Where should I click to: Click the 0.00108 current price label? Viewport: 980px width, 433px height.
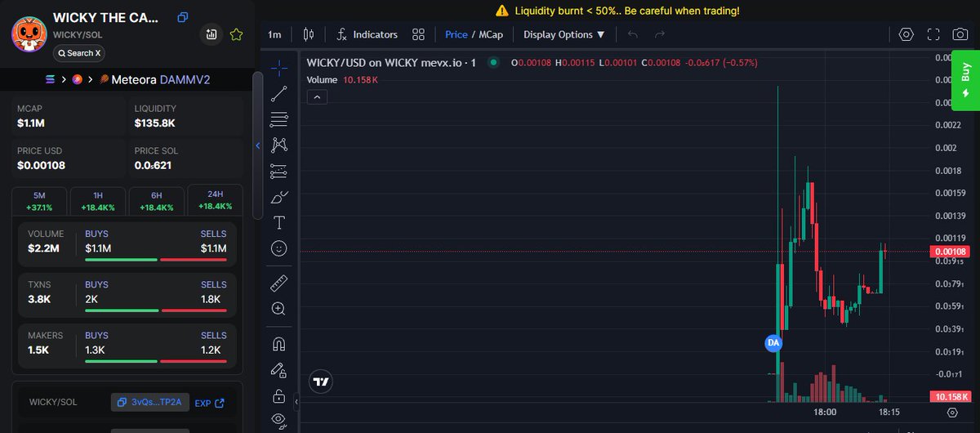pos(949,252)
